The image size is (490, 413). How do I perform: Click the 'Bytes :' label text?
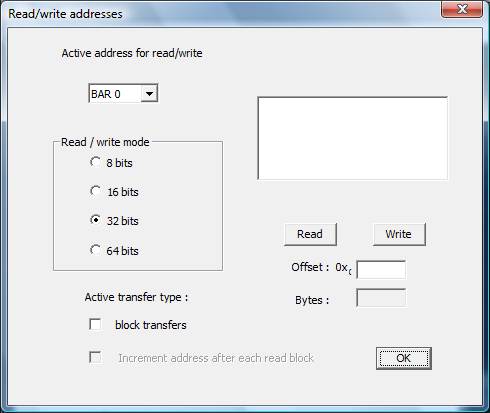coord(312,300)
